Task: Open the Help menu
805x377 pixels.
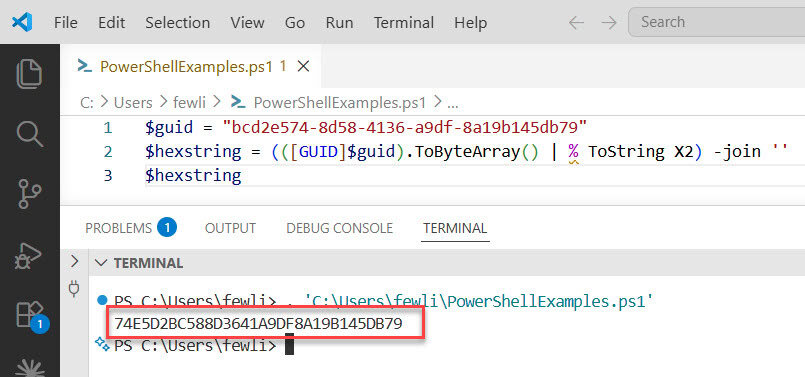Action: tap(470, 23)
